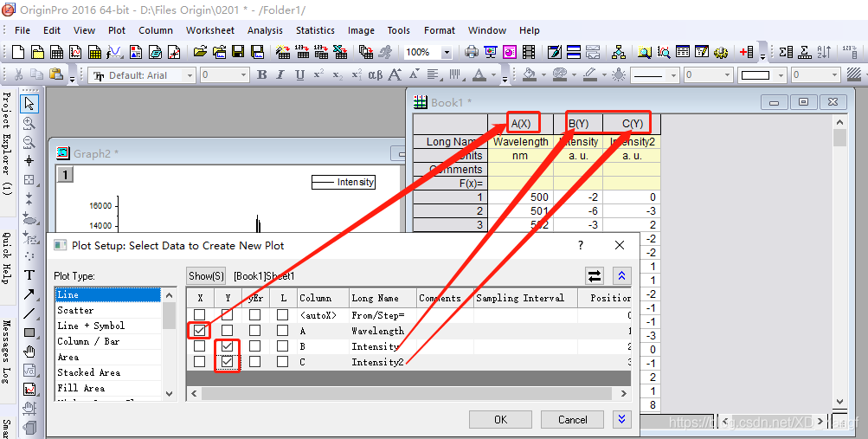Select the Arrow drawing tool
The image size is (868, 439).
coord(29,294)
